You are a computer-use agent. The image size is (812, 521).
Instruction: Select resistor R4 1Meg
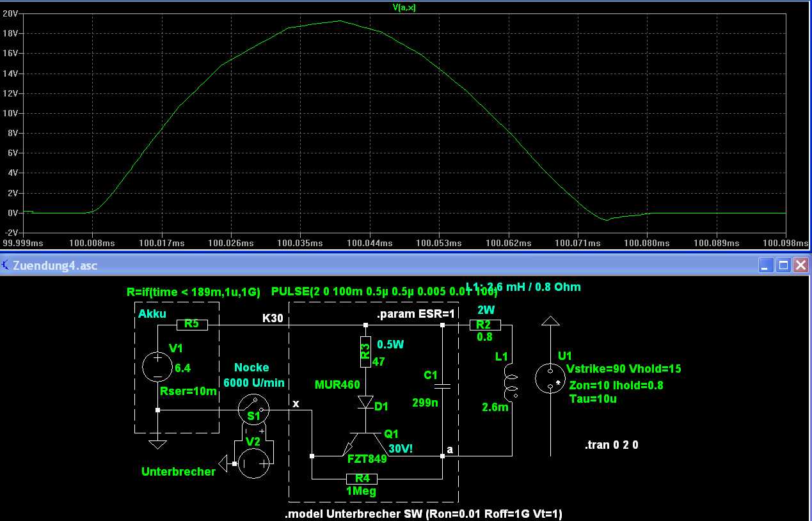coord(362,479)
